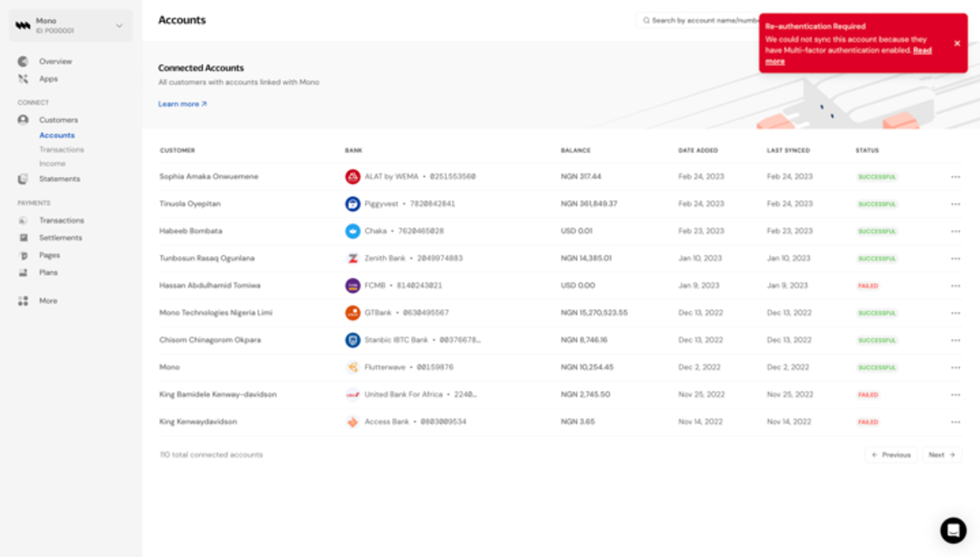The image size is (980, 557).
Task: Open row options for King Bamidele Kenway-davidson
Action: coord(955,395)
